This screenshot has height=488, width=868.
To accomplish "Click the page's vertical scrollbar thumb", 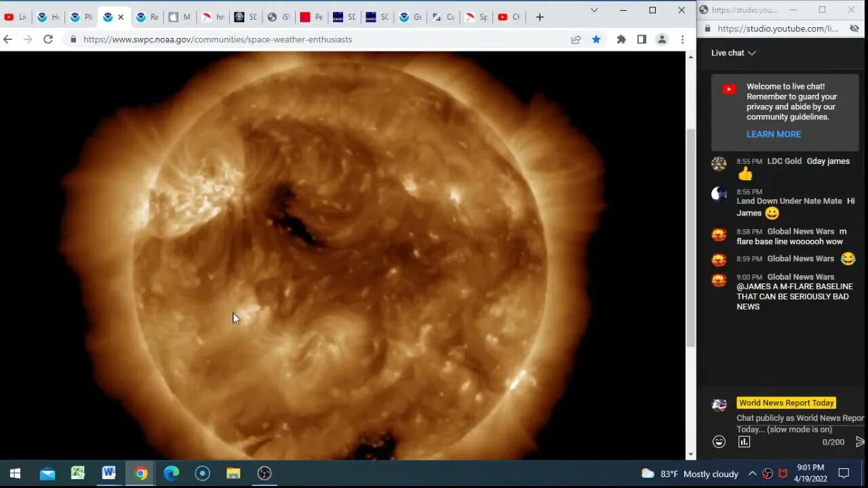I will (x=691, y=237).
